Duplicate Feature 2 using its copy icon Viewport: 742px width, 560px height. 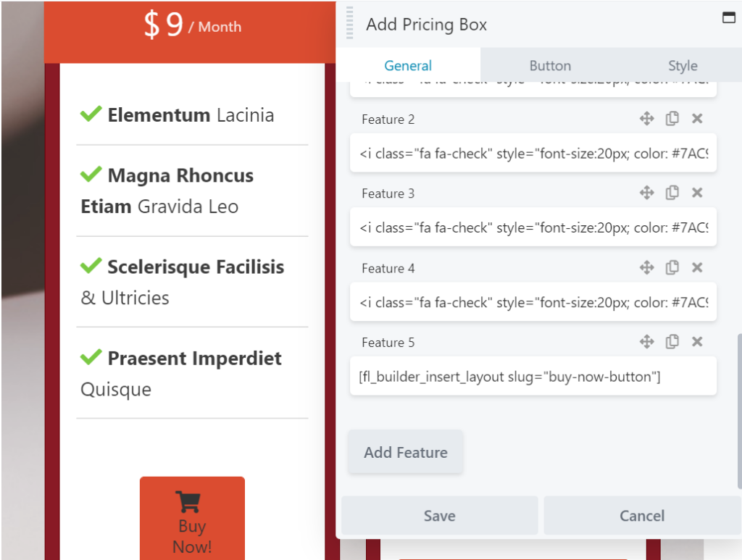(x=672, y=118)
